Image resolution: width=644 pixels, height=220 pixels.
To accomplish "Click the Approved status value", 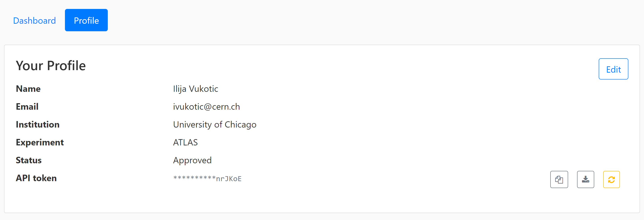I will [192, 160].
